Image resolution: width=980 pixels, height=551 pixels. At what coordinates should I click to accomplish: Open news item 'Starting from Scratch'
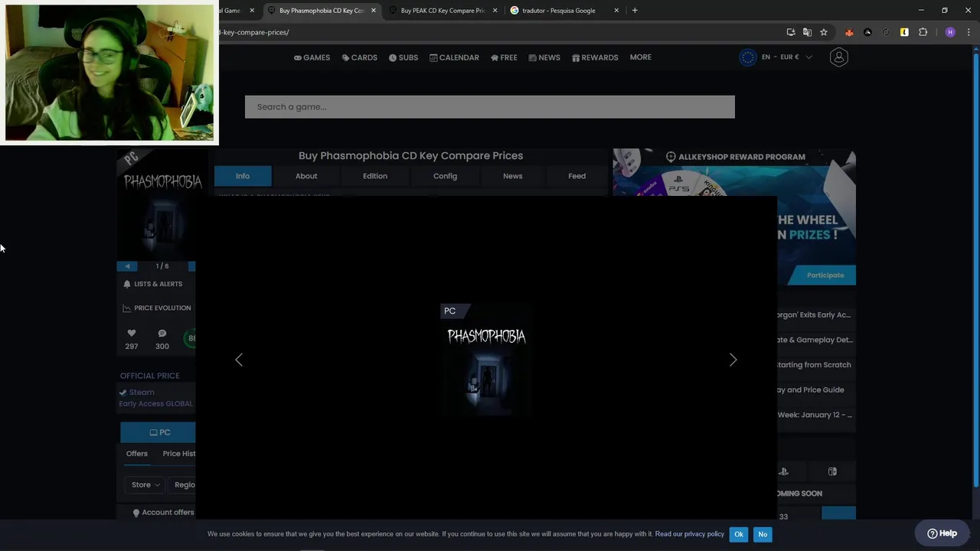tap(814, 365)
